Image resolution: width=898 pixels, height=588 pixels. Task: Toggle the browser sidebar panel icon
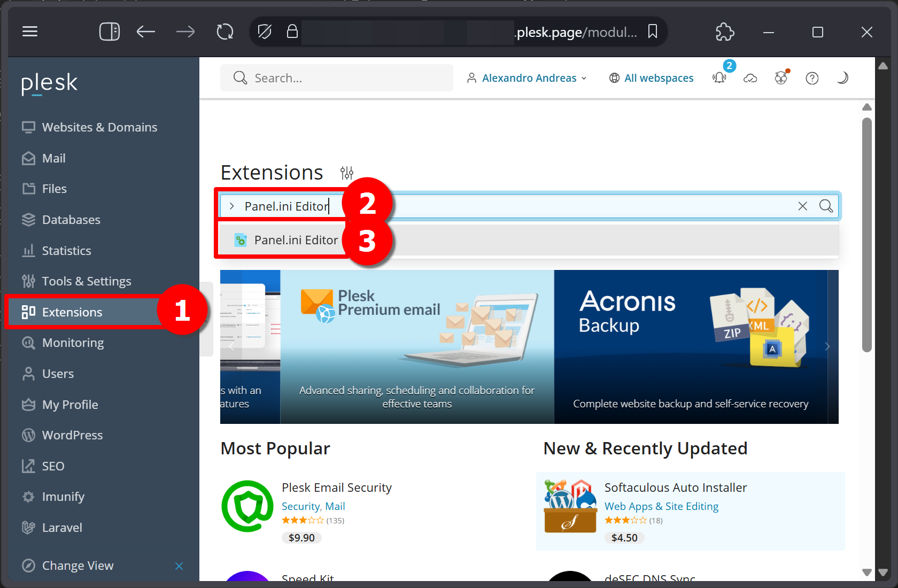tap(110, 32)
